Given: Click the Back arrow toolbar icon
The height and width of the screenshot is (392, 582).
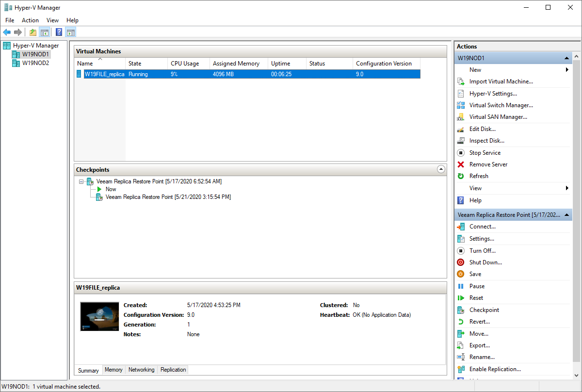Looking at the screenshot, I should point(7,33).
